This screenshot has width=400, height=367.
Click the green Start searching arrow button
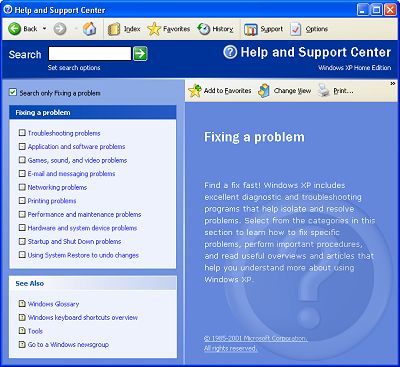tap(140, 54)
